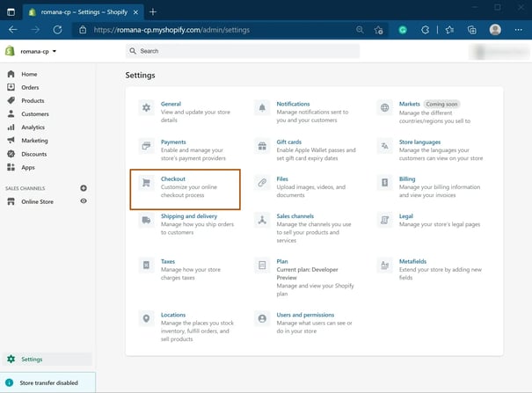Viewport: 532px width, 393px height.
Task: Open a new browser tab
Action: 153,11
